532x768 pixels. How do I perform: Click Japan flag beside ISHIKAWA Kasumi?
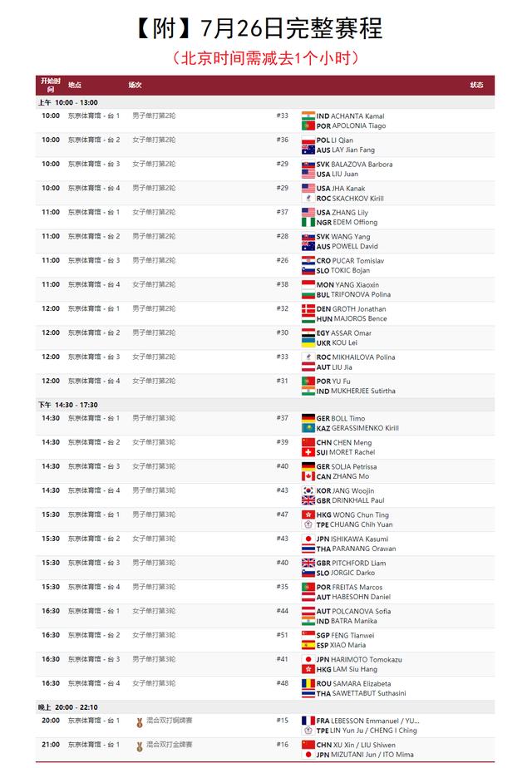308,539
